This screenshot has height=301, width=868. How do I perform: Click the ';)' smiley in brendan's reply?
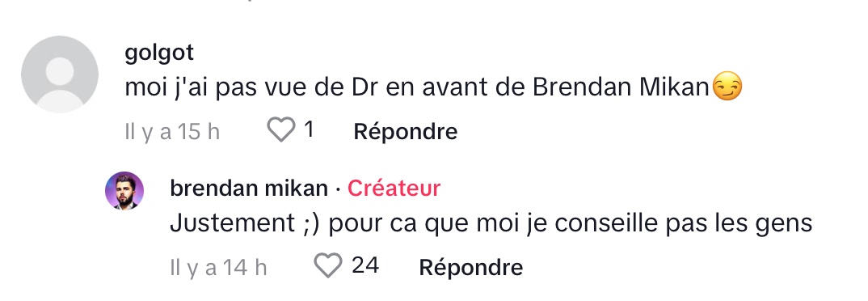click(x=312, y=224)
